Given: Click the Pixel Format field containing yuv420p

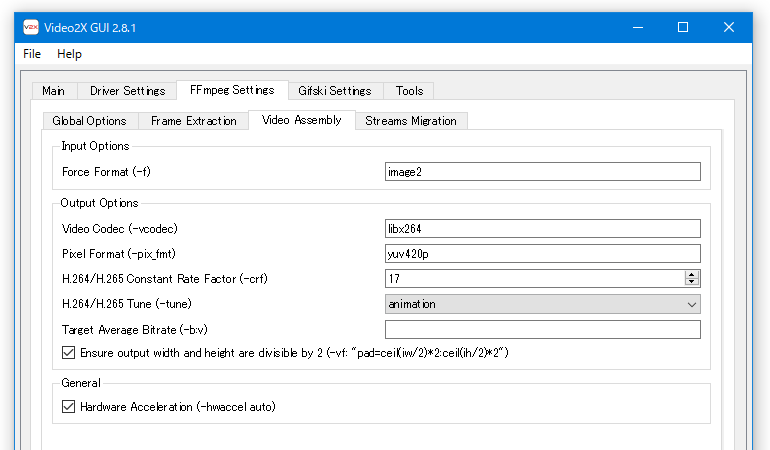Looking at the screenshot, I should (x=543, y=254).
